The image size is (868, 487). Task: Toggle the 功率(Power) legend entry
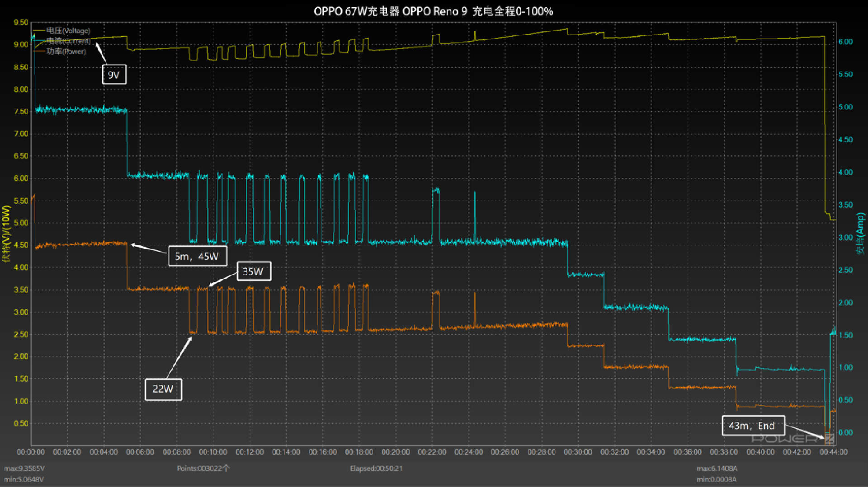coord(66,52)
